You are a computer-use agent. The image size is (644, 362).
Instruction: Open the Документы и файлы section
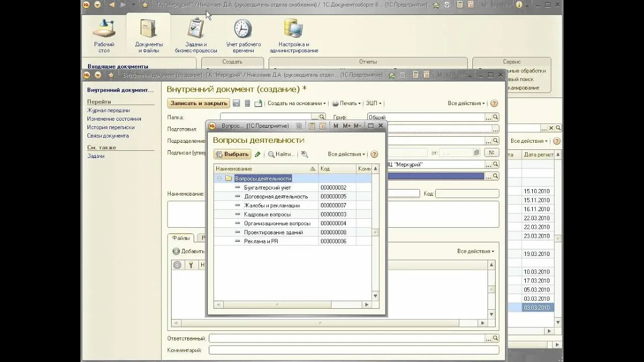[x=148, y=35]
